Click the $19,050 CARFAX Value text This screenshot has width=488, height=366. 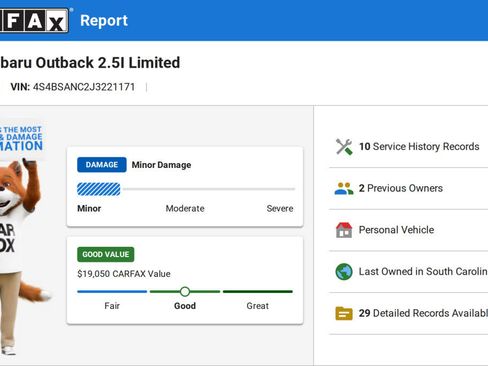coord(124,274)
